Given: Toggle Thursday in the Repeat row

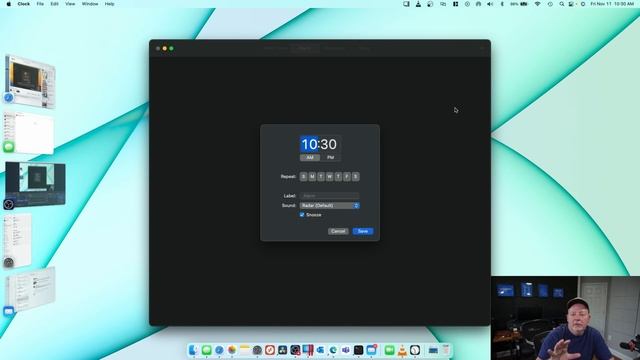Looking at the screenshot, I should 338,176.
